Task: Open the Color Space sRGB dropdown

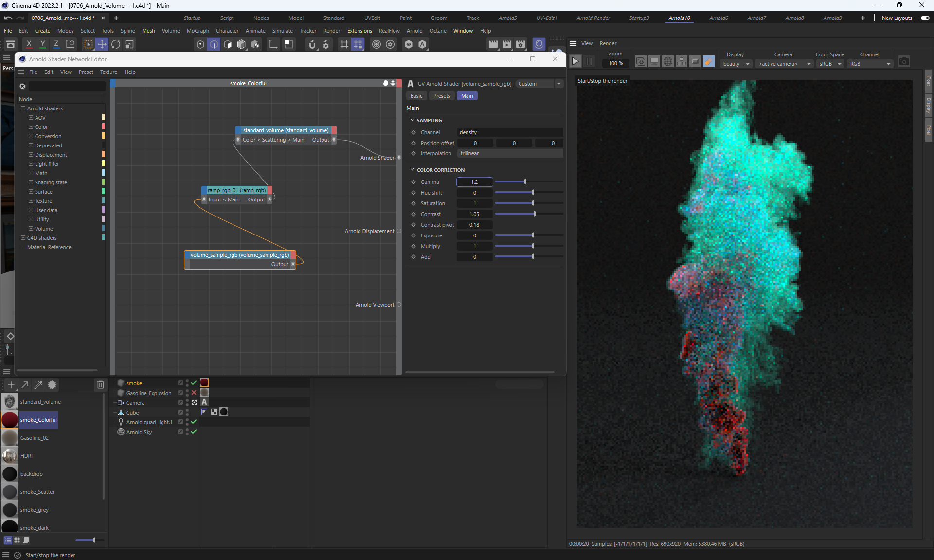Action: tap(830, 64)
